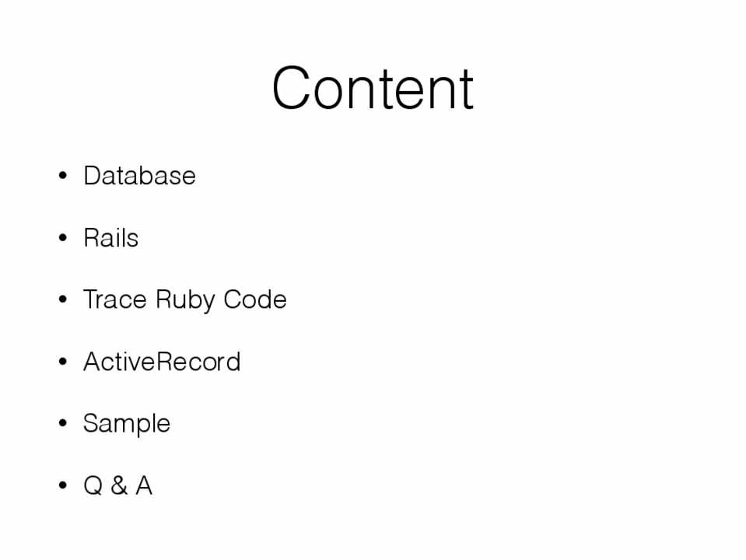The image size is (746, 560).
Task: Click the ampersand in the last bullet
Action: pyautogui.click(x=118, y=486)
